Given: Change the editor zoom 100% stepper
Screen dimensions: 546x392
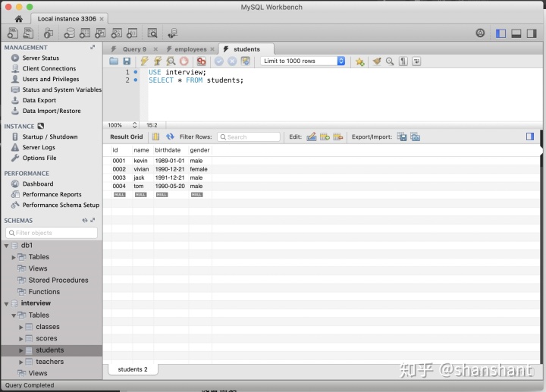Looking at the screenshot, I should (x=134, y=125).
